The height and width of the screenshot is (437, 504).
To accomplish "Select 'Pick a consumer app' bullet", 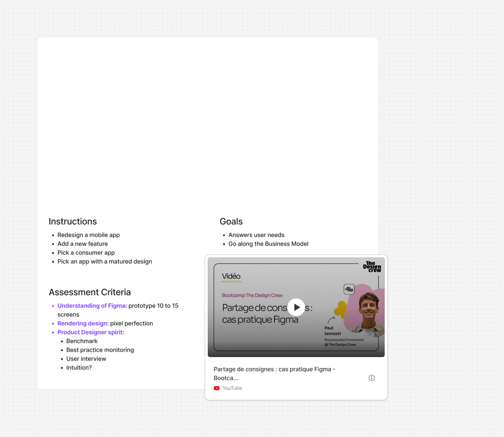I will click(x=86, y=252).
